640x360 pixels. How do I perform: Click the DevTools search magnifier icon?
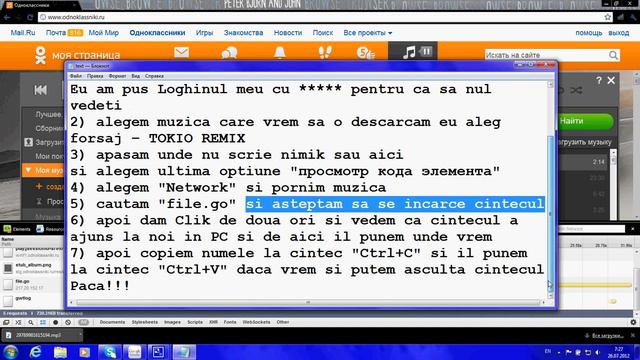coord(31,322)
